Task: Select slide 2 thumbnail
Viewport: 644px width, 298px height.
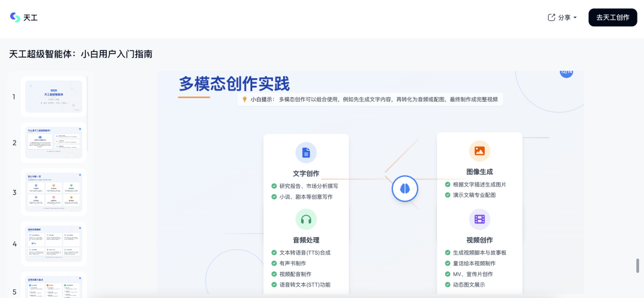Action: [x=54, y=142]
